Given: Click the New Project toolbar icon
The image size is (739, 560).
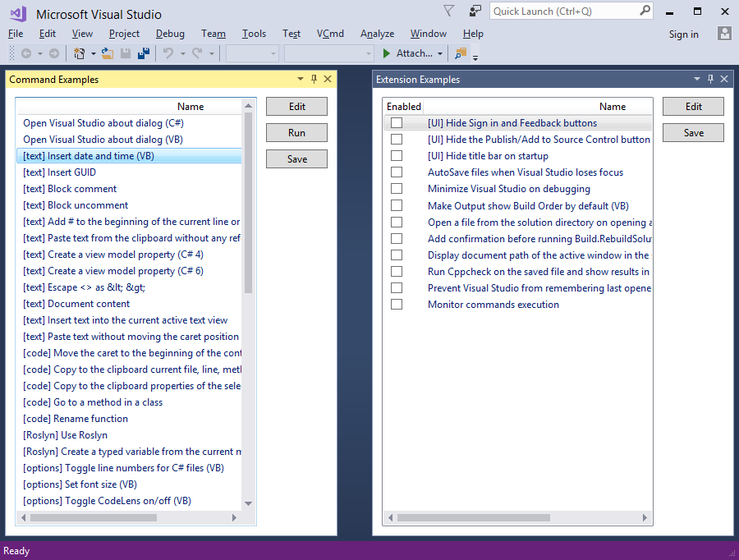Looking at the screenshot, I should (80, 53).
